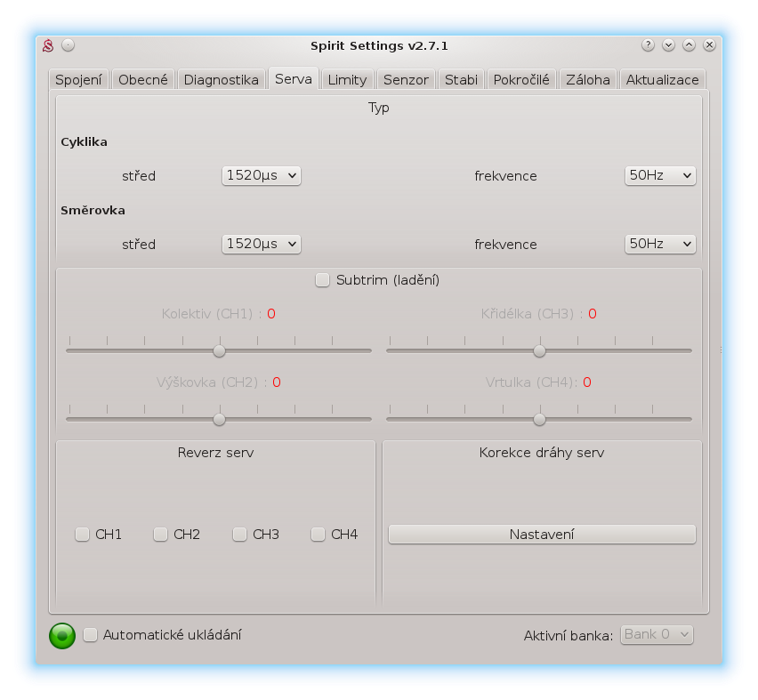Click the Kolektiv (CH1) slider handle
The image size is (758, 700).
point(219,350)
